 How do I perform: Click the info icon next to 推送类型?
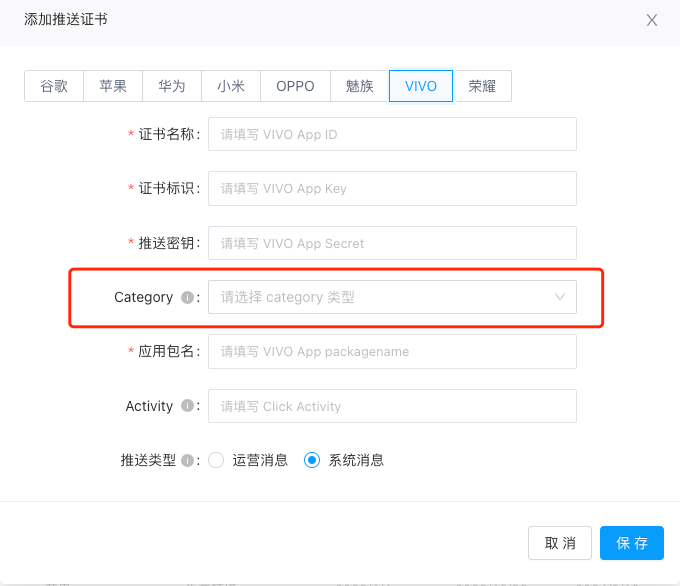[x=186, y=460]
